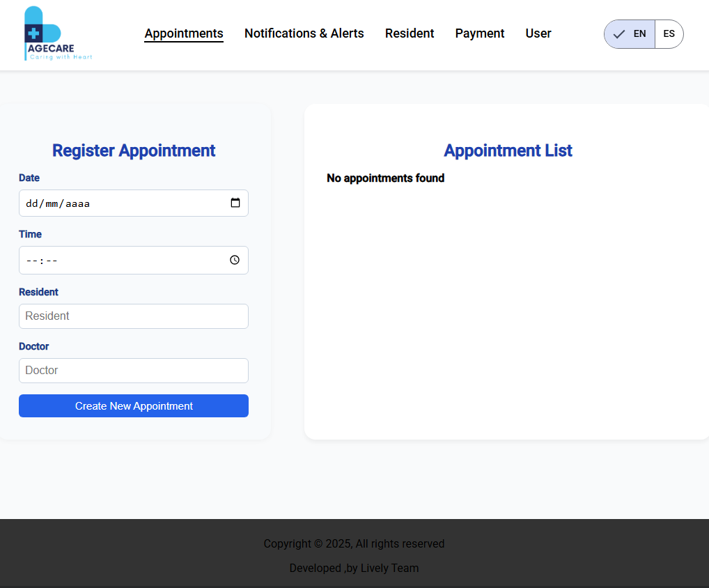709x588 pixels.
Task: Go to Notifications & Alerts
Action: pos(304,33)
